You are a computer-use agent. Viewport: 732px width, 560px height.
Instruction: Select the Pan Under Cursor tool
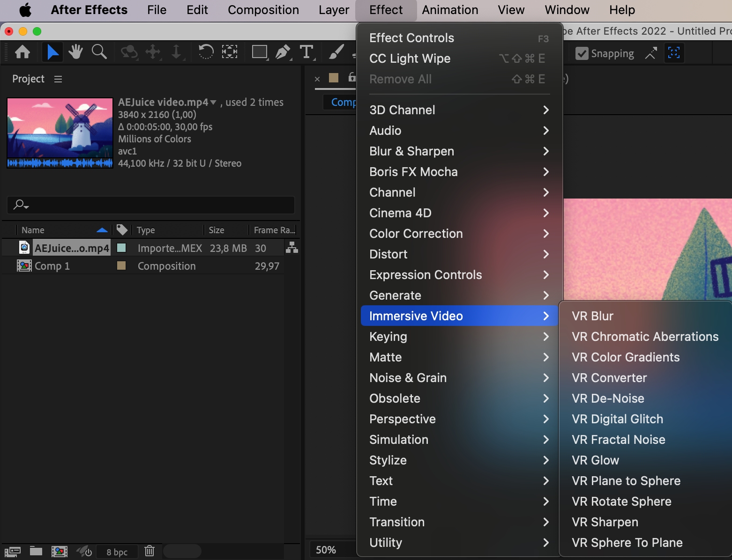[x=153, y=52]
